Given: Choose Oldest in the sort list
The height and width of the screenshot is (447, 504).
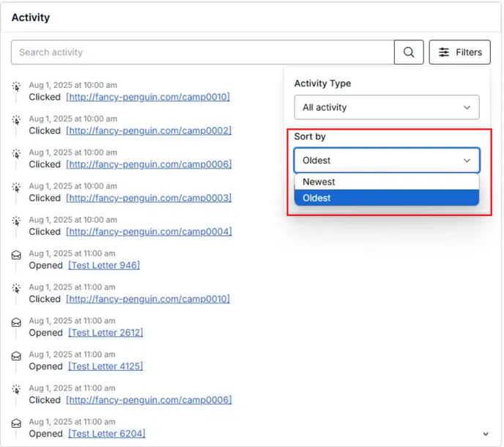Looking at the screenshot, I should point(386,198).
